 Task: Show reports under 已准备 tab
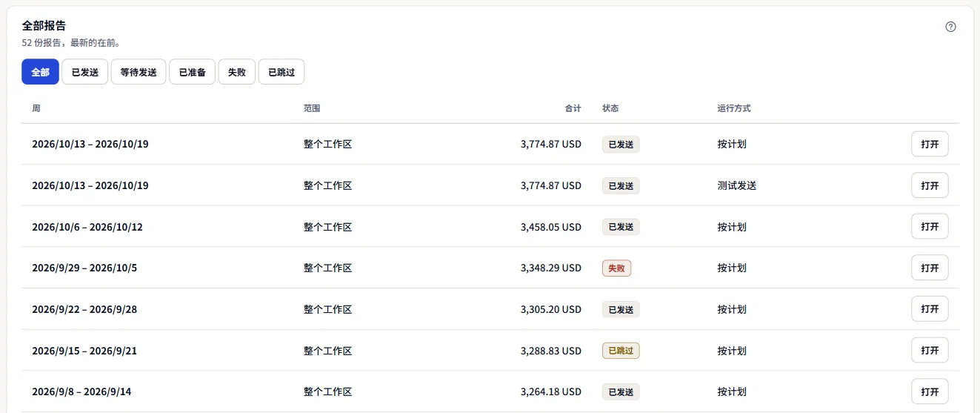pos(192,72)
